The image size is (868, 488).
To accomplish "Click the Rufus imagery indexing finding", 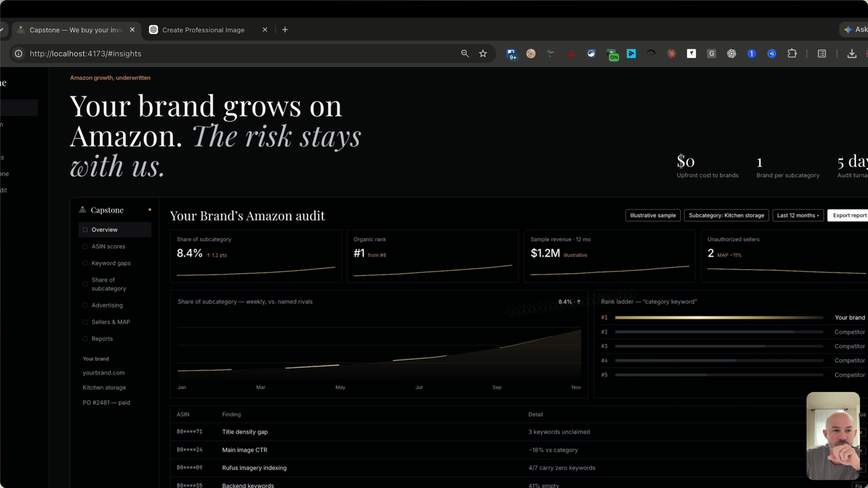I will pos(254,468).
